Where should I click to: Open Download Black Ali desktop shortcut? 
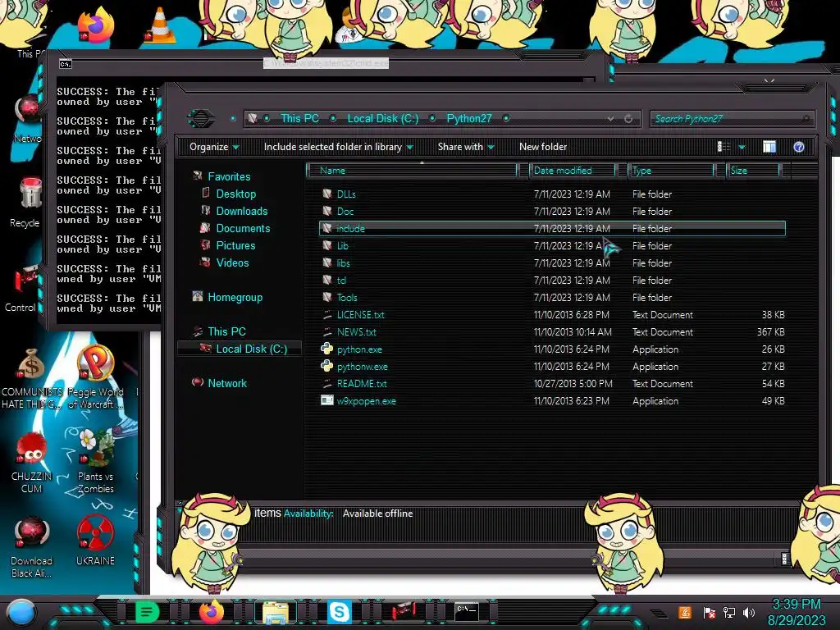pyautogui.click(x=30, y=533)
